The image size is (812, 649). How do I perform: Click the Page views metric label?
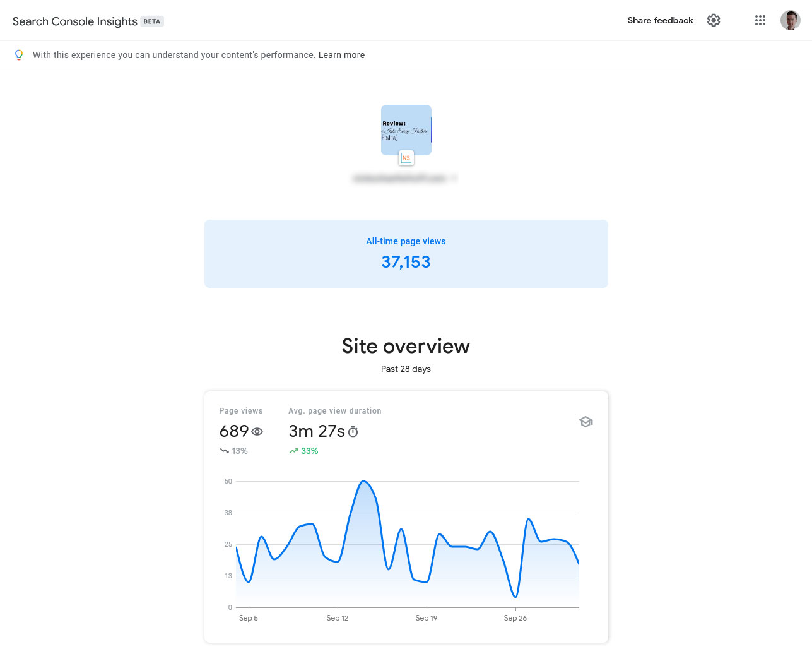click(x=241, y=411)
